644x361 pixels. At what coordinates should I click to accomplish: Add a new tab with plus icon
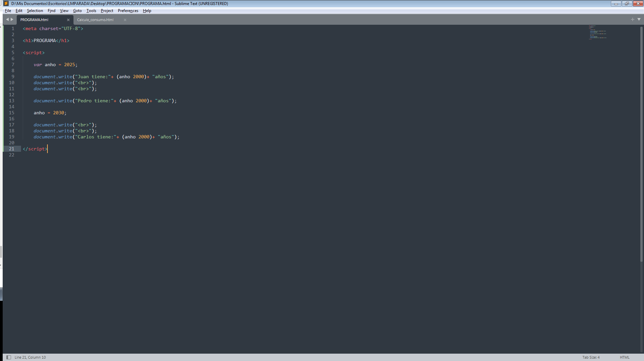click(632, 19)
